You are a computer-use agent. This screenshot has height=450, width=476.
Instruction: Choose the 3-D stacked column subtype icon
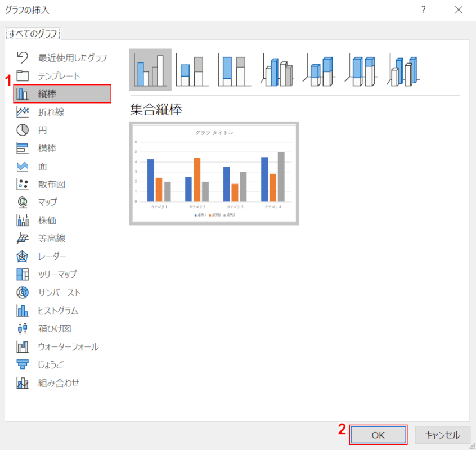(318, 70)
